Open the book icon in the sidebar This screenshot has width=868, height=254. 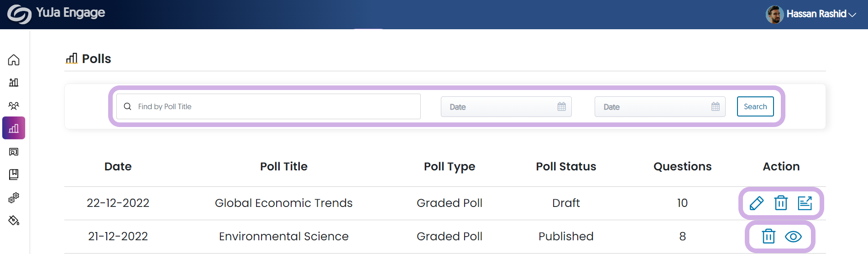[x=14, y=175]
